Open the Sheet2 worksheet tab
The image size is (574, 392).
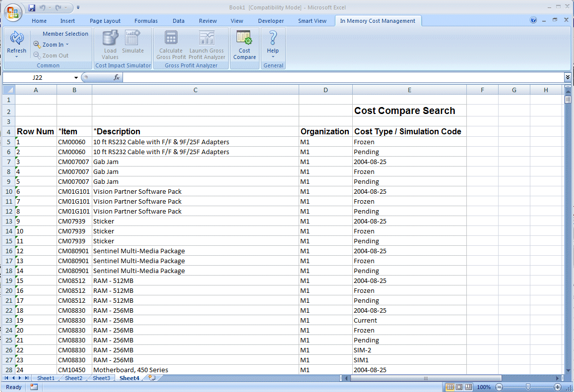point(73,378)
